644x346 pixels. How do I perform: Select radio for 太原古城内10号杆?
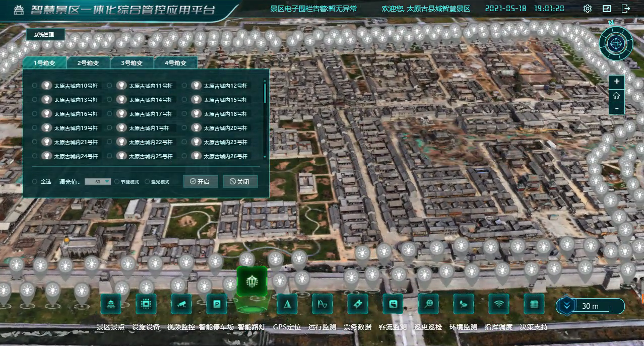(x=35, y=86)
